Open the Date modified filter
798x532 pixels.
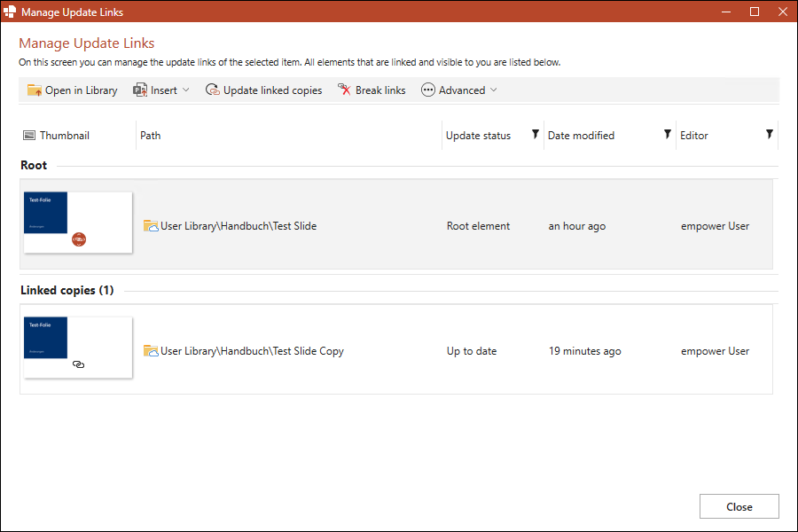coord(667,135)
